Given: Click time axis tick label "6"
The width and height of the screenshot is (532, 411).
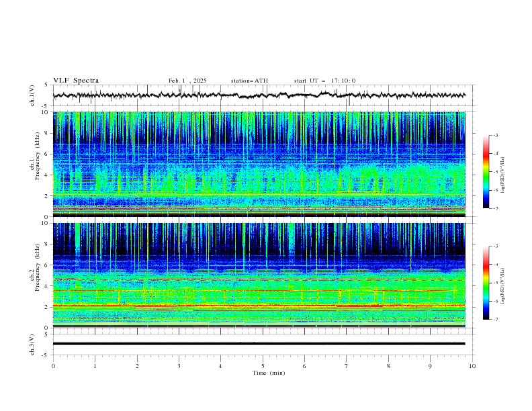Looking at the screenshot, I should coord(304,366).
